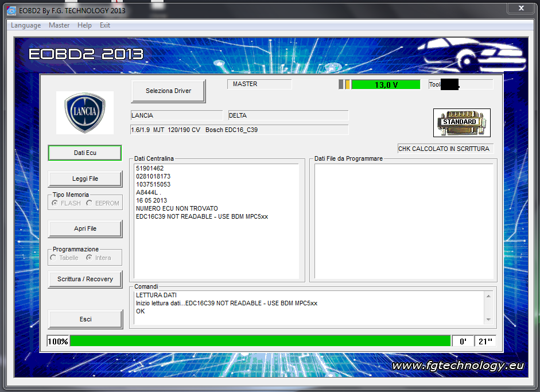Click the 1037515053 line

[153, 184]
